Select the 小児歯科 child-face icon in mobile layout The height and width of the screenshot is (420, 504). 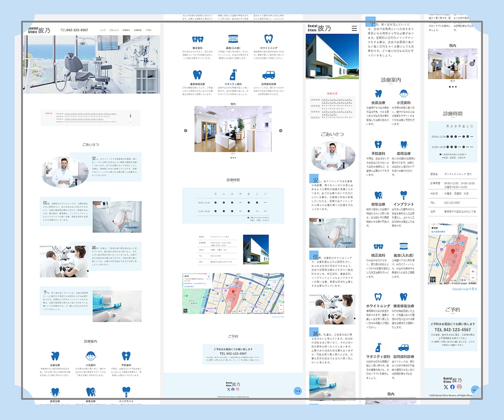coord(404,94)
